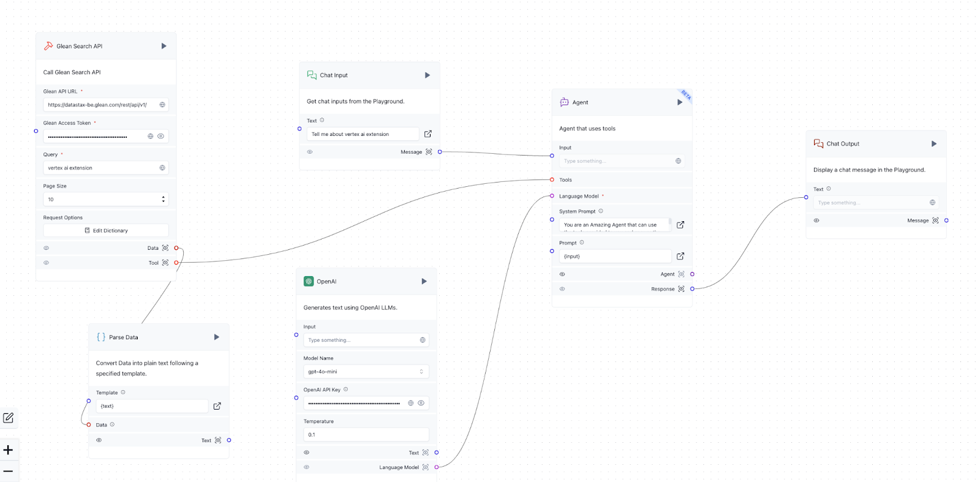Click the Chat Output node icon
The height and width of the screenshot is (482, 980).
818,143
